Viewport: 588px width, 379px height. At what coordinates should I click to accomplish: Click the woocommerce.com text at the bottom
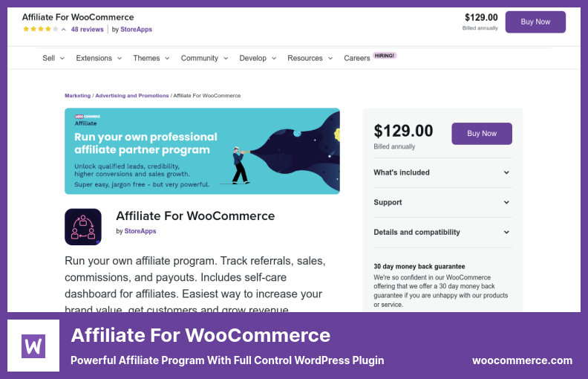tap(522, 360)
